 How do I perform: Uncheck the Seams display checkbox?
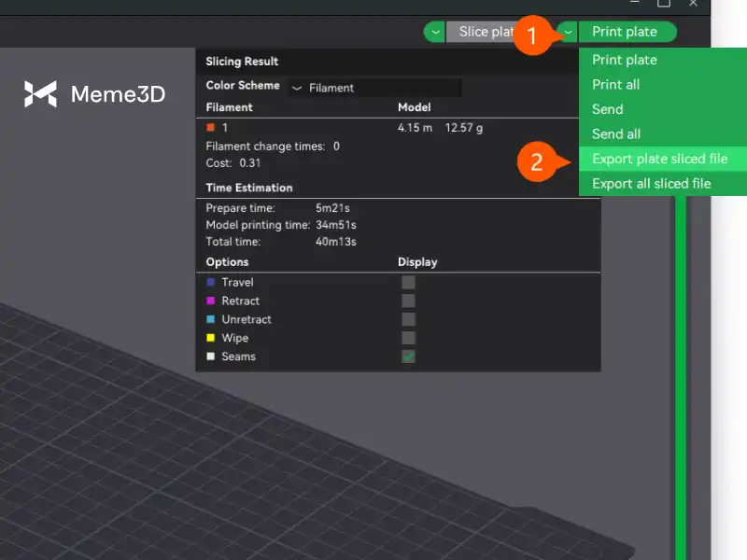(408, 357)
